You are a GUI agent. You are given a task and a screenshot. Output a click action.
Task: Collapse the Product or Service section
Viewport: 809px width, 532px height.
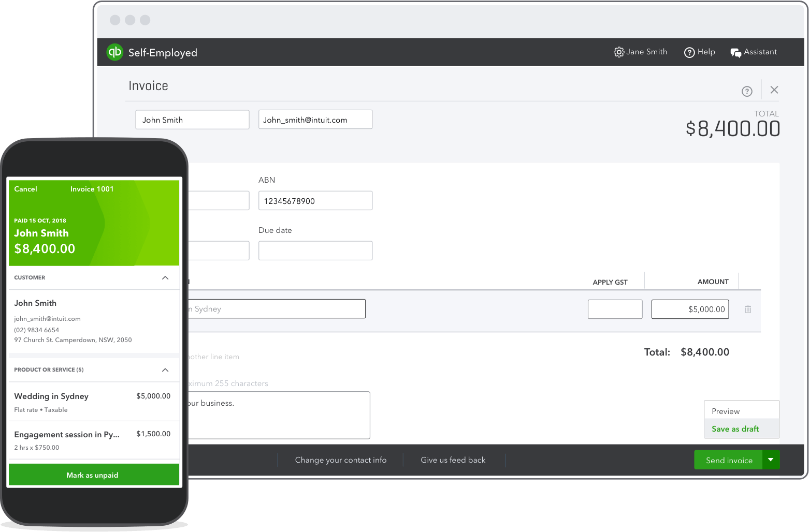(165, 370)
